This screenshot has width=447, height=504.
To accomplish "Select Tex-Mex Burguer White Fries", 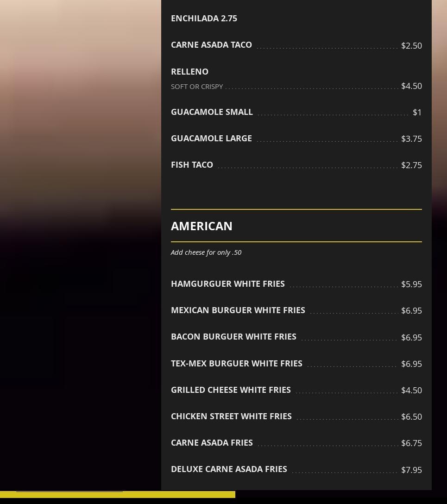I will 236,364.
